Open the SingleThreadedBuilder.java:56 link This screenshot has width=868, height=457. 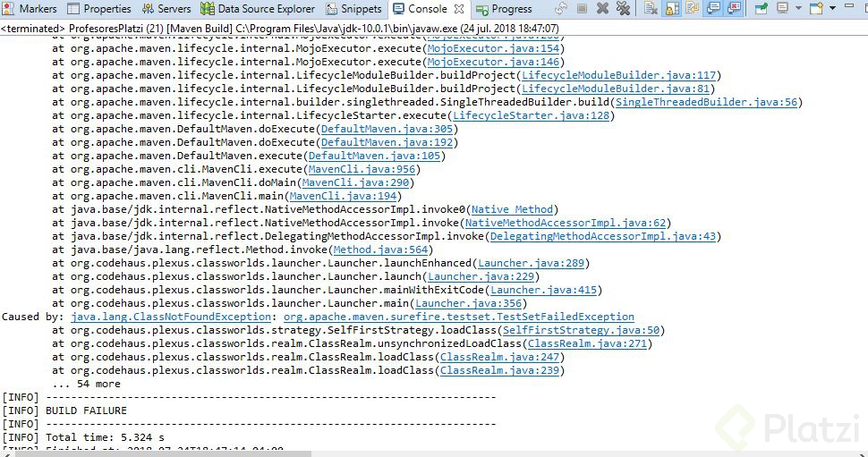coord(706,102)
